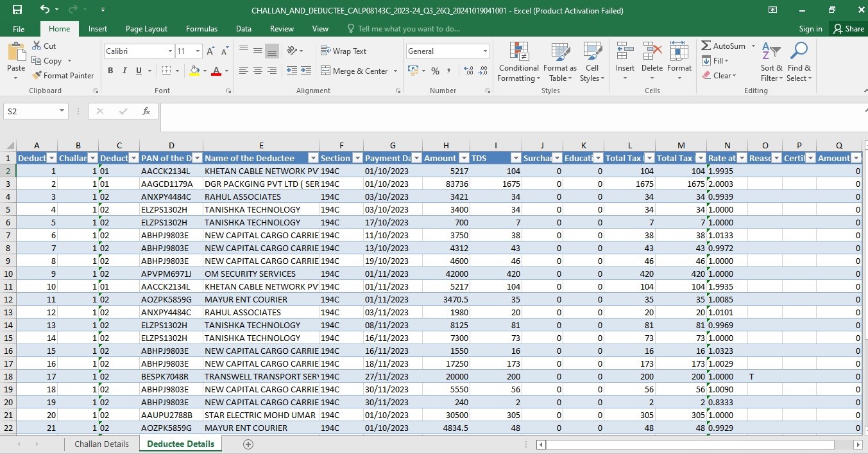The width and height of the screenshot is (868, 454).
Task: Toggle Align Left
Action: (244, 71)
